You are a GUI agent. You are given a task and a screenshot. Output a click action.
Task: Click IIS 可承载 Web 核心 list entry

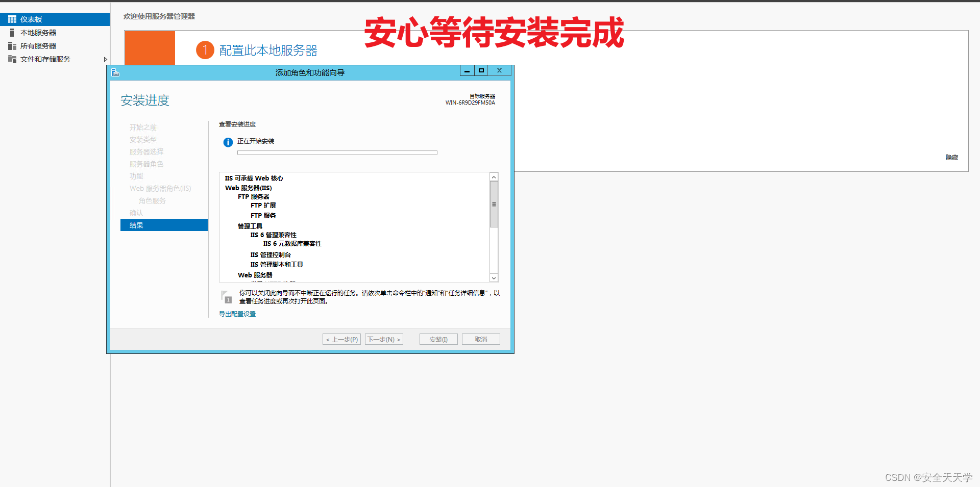point(254,178)
